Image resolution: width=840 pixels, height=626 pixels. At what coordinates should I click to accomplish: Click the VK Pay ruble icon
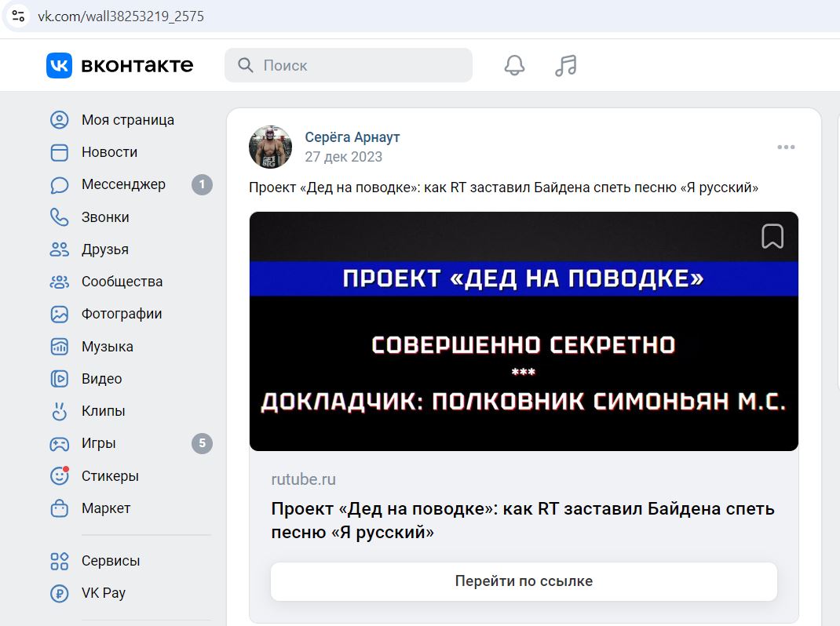coord(60,593)
